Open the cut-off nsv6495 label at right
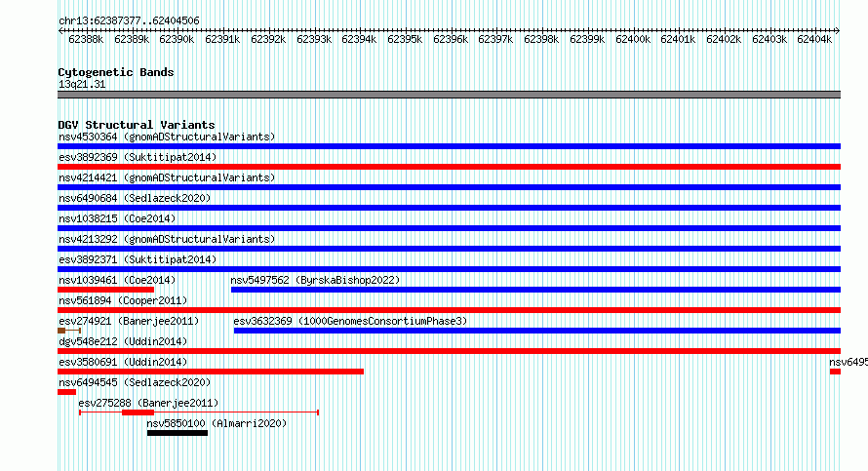This screenshot has width=868, height=471. click(x=848, y=362)
